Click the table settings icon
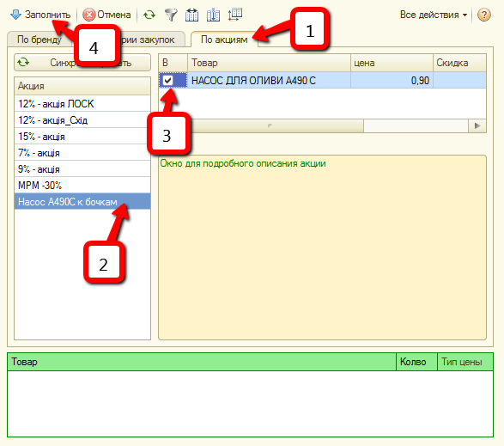The width and height of the screenshot is (504, 446). (235, 15)
